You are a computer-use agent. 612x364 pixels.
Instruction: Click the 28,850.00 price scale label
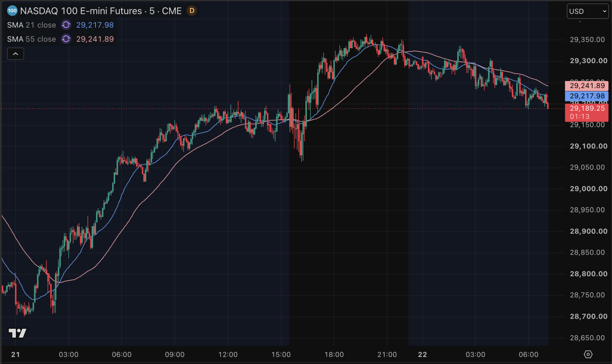(587, 252)
